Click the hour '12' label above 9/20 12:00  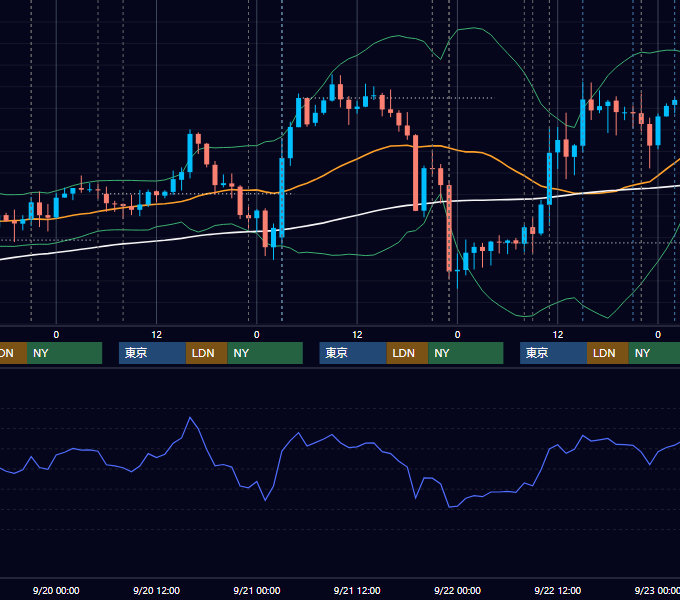(x=157, y=335)
